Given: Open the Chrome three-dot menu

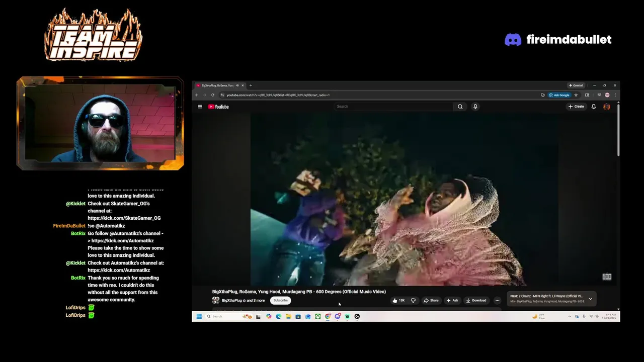Looking at the screenshot, I should pyautogui.click(x=615, y=95).
